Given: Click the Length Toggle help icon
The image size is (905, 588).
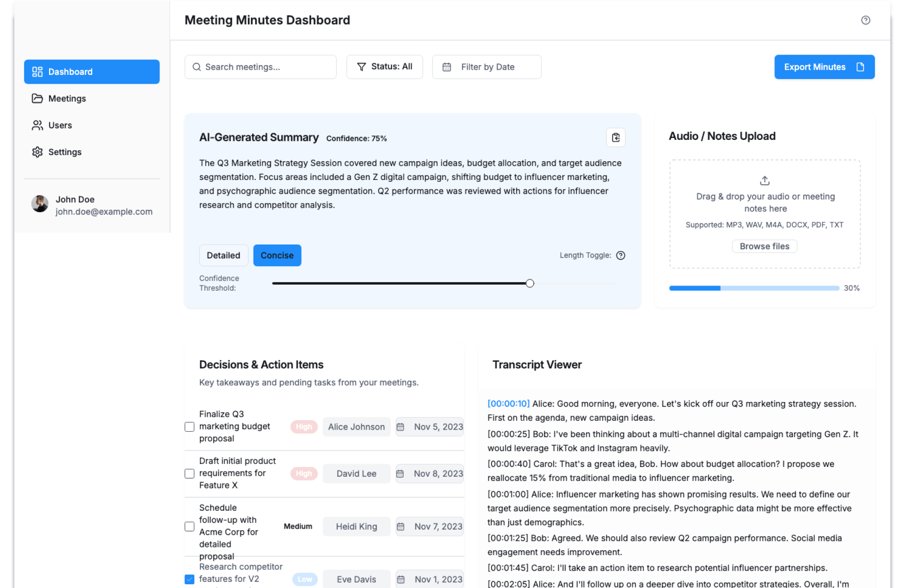Looking at the screenshot, I should pyautogui.click(x=621, y=255).
